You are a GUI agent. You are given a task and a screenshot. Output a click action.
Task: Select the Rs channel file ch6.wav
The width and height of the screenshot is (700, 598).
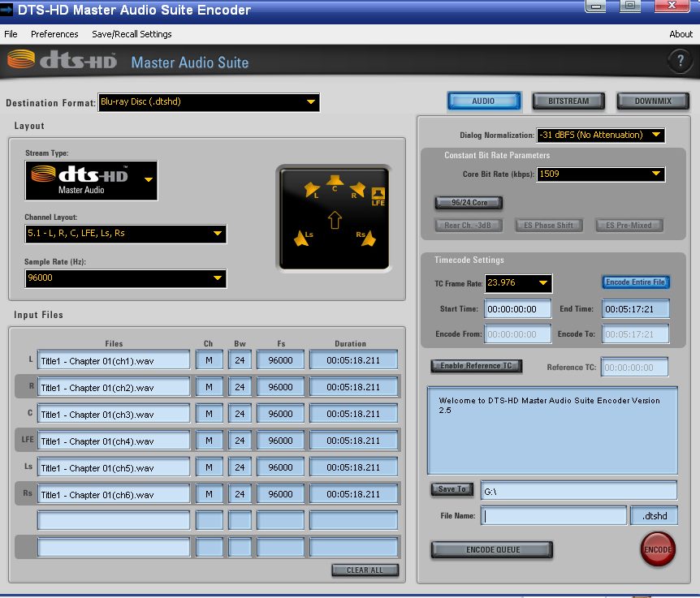pyautogui.click(x=114, y=494)
